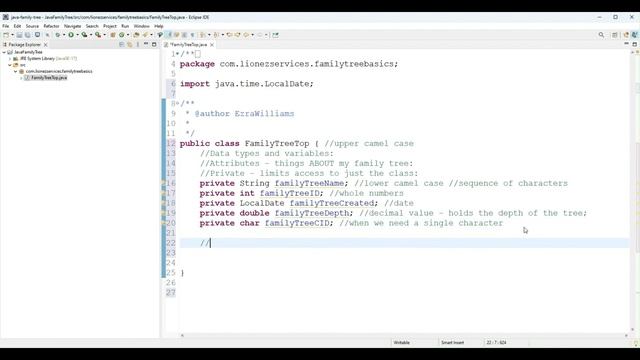Open the Refactor menu
The image size is (640, 360).
tap(51, 26)
